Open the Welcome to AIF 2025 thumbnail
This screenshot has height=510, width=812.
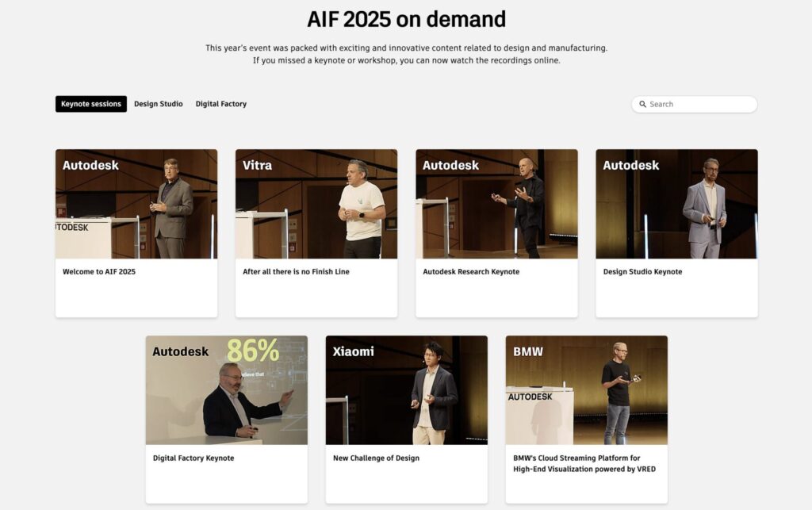pyautogui.click(x=136, y=204)
